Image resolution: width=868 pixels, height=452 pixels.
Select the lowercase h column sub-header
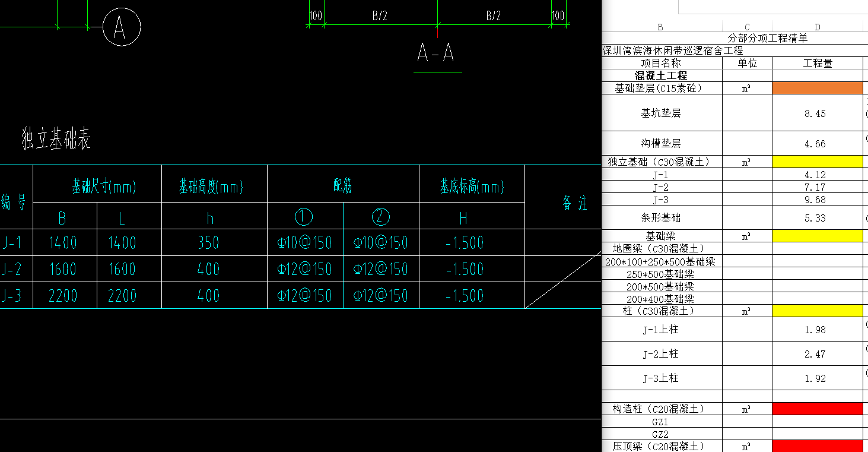pos(210,219)
